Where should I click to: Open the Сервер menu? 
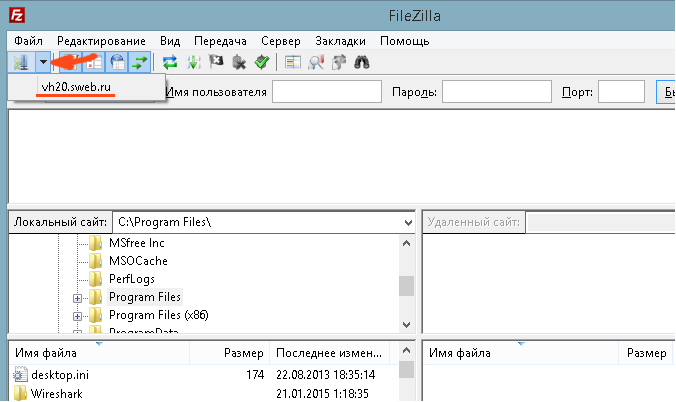point(281,41)
